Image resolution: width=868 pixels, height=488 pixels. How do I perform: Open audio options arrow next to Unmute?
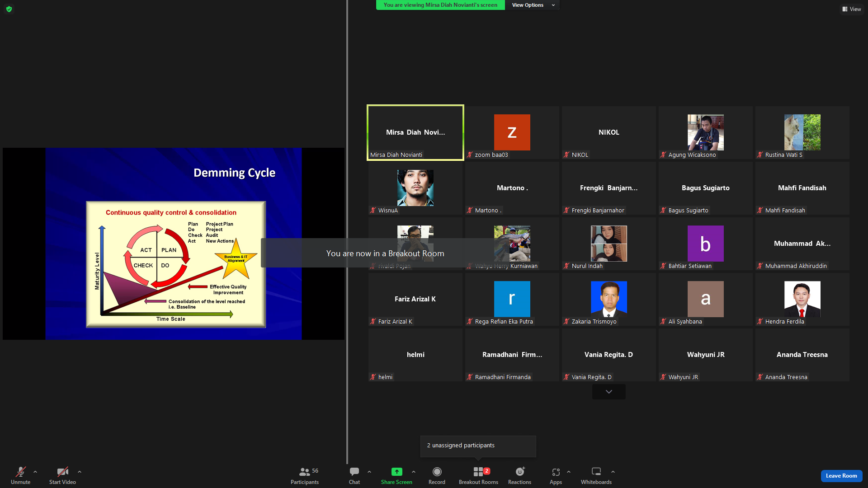pyautogui.click(x=35, y=472)
